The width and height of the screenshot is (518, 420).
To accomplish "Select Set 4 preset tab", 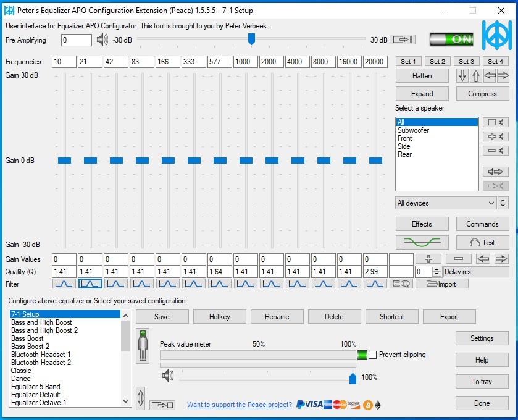I will pos(496,61).
